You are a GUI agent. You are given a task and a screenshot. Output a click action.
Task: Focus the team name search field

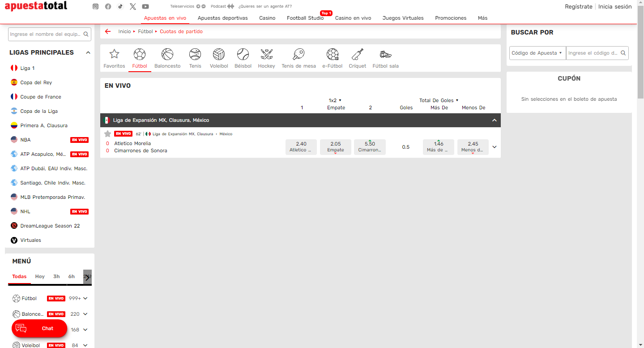45,34
